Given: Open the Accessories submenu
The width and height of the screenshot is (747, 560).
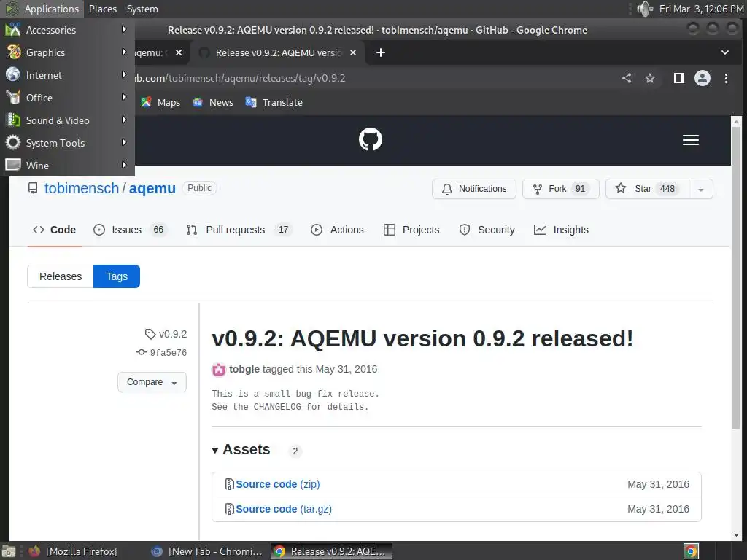Looking at the screenshot, I should (x=67, y=30).
